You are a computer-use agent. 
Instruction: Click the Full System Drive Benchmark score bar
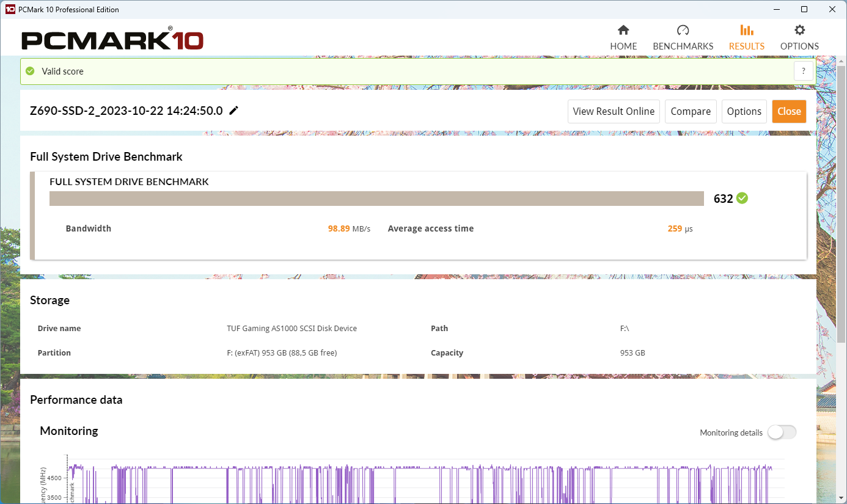point(377,199)
